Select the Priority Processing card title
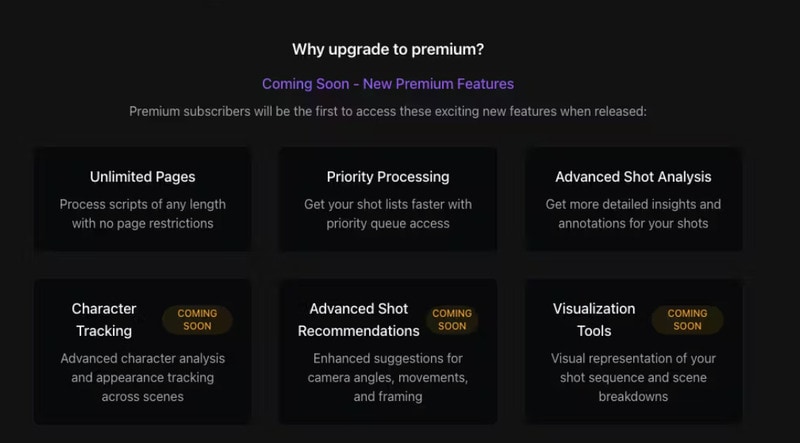Viewport: 800px width, 443px height. [x=388, y=177]
